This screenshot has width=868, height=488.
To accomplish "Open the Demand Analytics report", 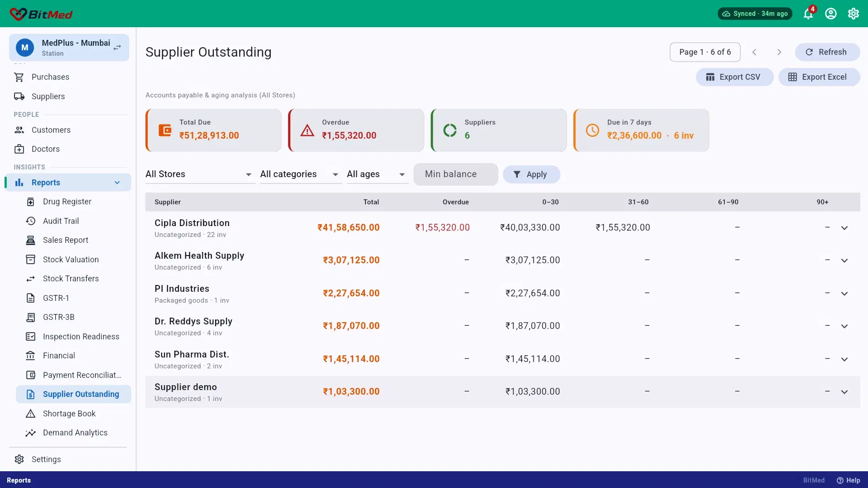I will point(73,433).
